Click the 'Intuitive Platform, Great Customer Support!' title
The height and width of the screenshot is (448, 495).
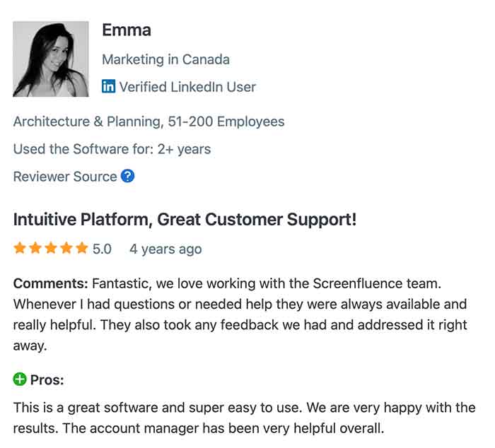[x=185, y=220]
